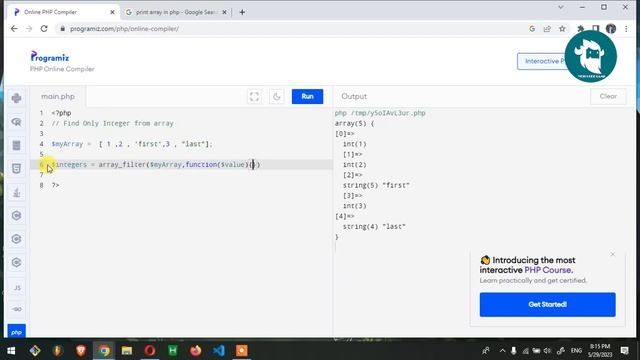Dismiss the PHP Course promo popup
The height and width of the screenshot is (360, 640).
[x=613, y=254]
